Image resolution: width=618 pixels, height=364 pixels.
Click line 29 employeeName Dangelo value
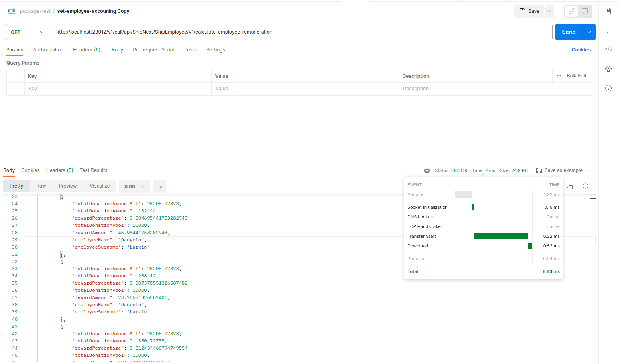click(x=131, y=240)
